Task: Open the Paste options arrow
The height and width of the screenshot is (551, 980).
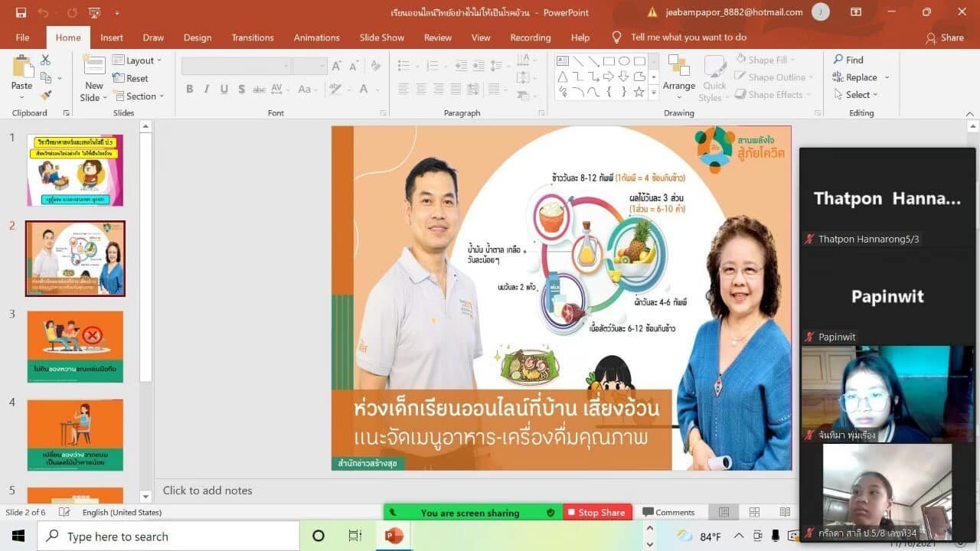Action: tap(22, 96)
